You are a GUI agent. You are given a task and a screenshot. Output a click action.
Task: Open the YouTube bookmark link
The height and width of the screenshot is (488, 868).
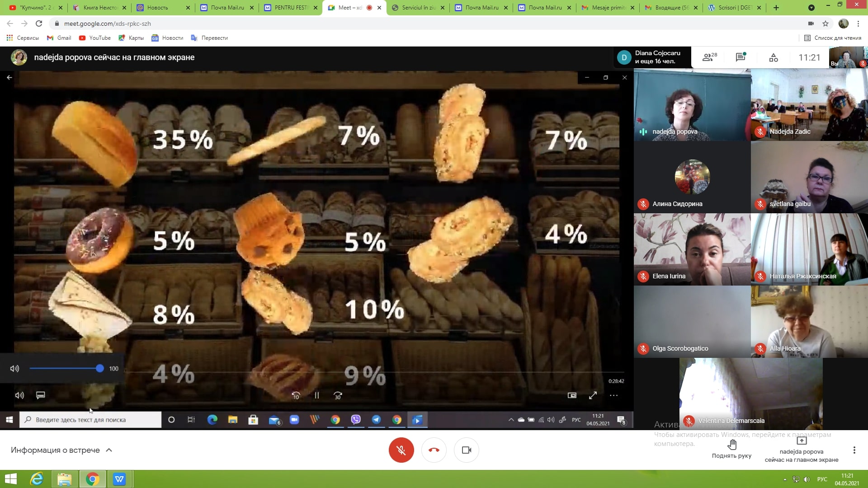tap(95, 38)
